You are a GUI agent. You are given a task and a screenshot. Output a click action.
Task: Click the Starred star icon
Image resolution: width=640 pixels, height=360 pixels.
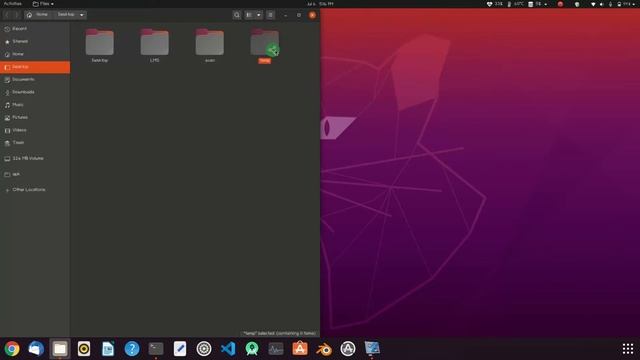7,42
